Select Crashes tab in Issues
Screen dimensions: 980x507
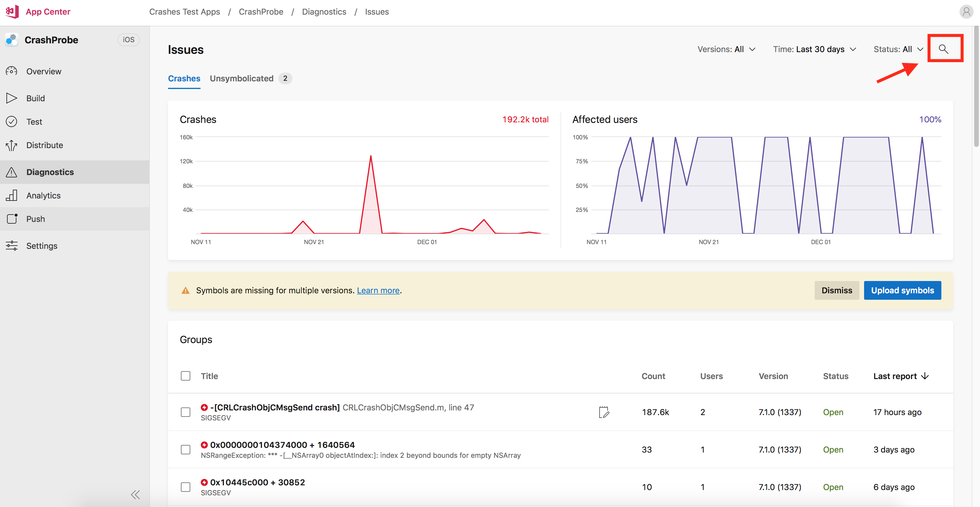184,78
